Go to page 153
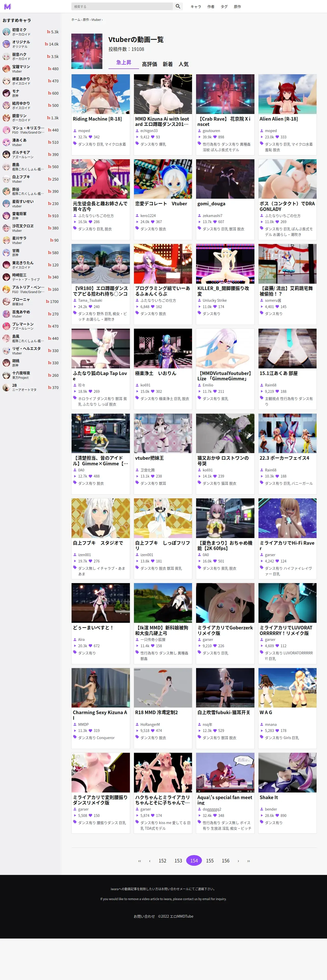This screenshot has width=327, height=980. 178,860
